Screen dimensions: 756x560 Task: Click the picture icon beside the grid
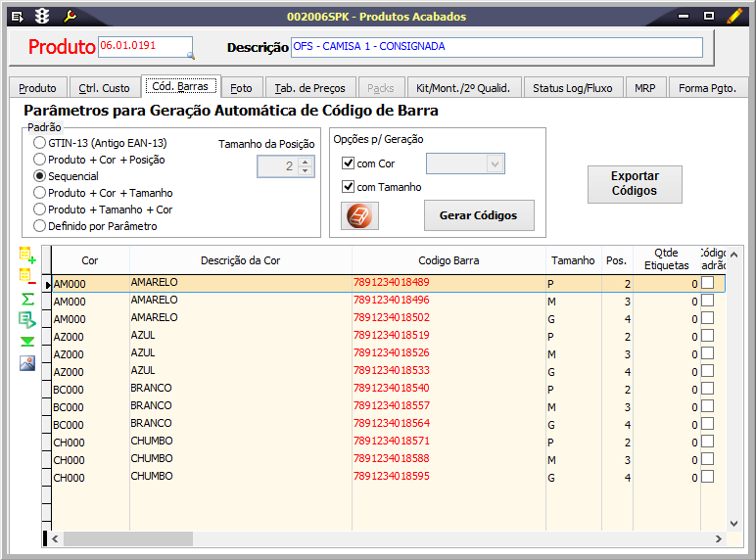[x=27, y=363]
